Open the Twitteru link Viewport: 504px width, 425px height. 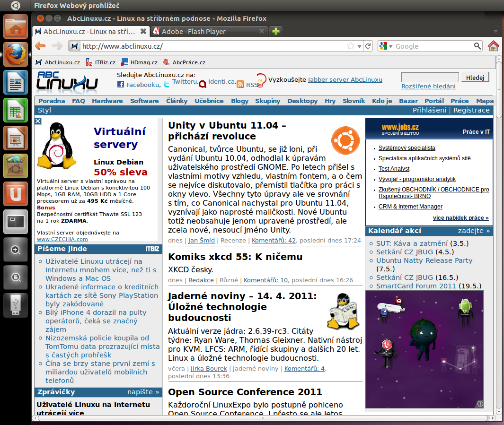point(185,81)
